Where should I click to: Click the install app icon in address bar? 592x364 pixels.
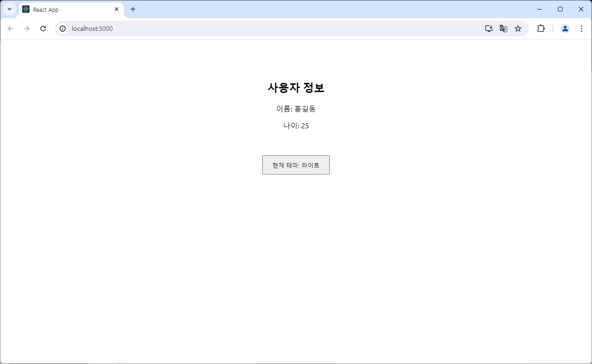[489, 29]
